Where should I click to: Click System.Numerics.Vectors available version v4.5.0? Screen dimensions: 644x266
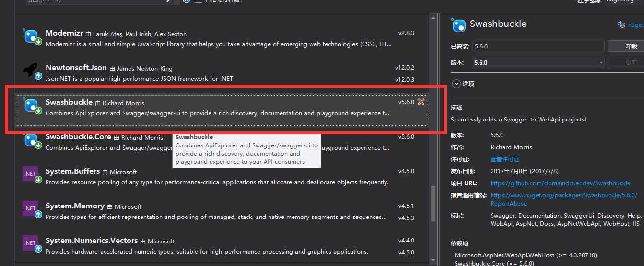click(x=406, y=252)
